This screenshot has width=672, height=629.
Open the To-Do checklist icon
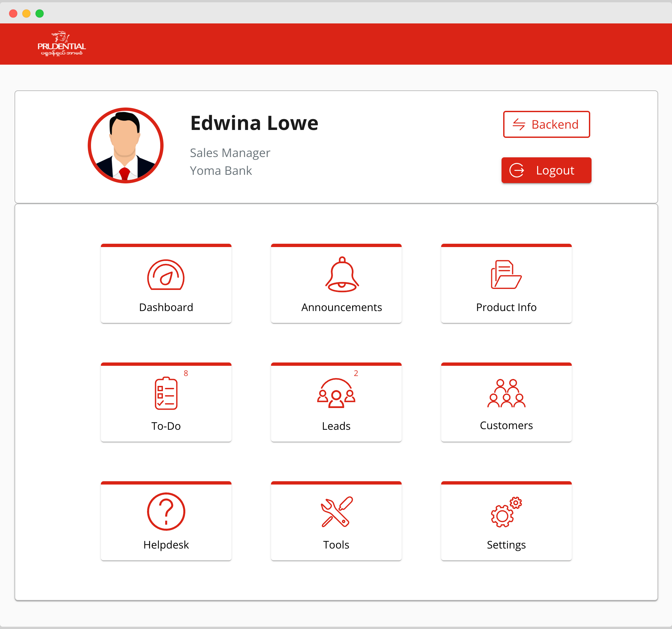(x=166, y=393)
